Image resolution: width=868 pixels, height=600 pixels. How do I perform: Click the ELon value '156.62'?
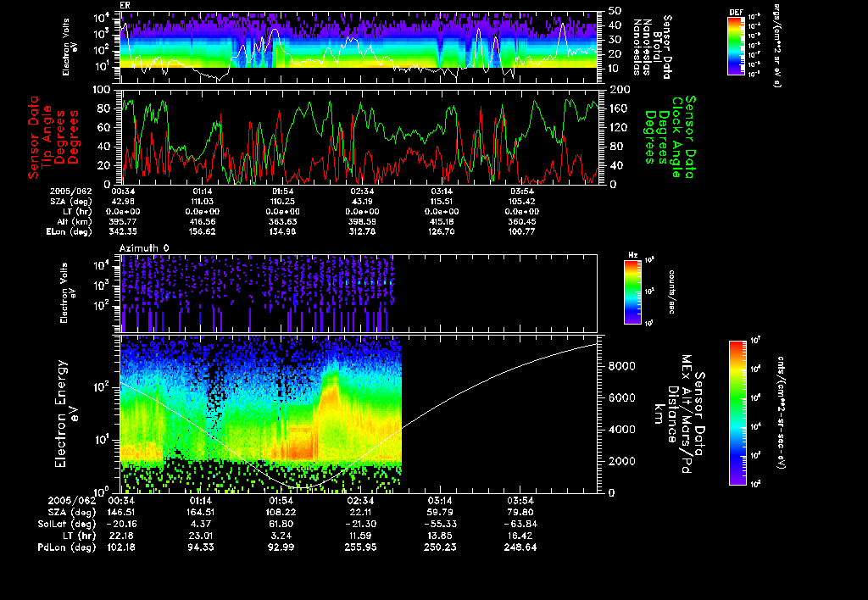point(202,231)
